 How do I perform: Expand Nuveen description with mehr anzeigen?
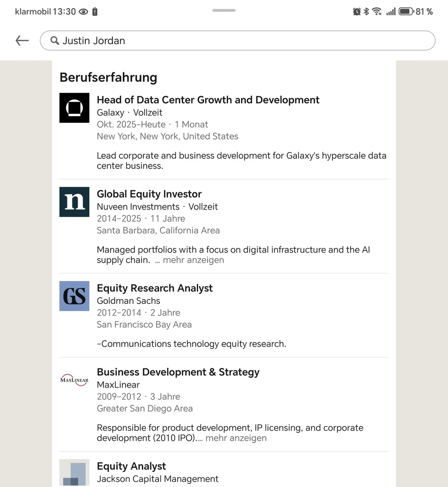pos(193,260)
